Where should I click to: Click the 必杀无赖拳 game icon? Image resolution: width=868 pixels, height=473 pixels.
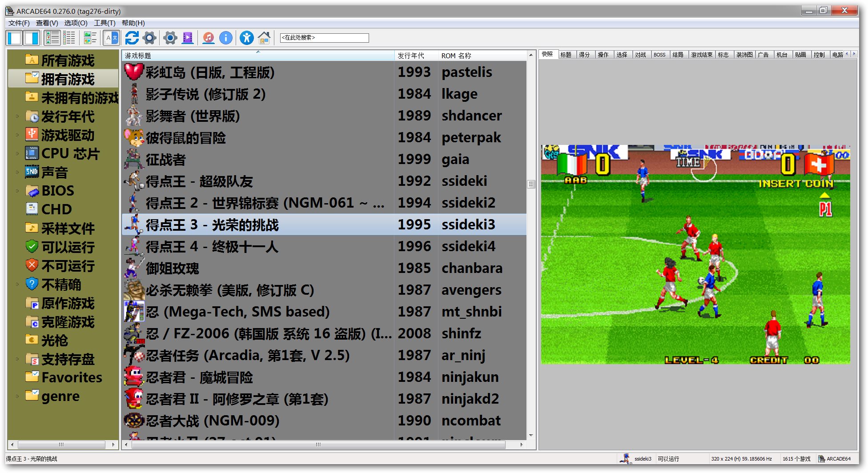[x=134, y=290]
